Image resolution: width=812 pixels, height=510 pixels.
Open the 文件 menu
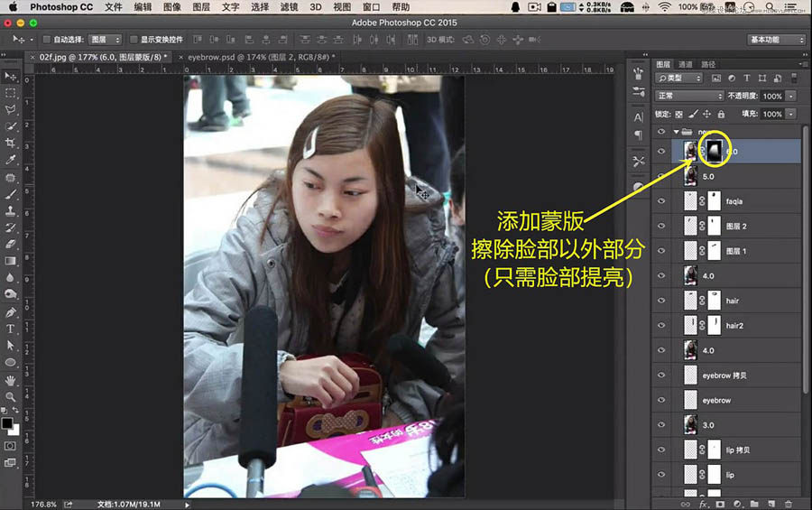coord(114,7)
